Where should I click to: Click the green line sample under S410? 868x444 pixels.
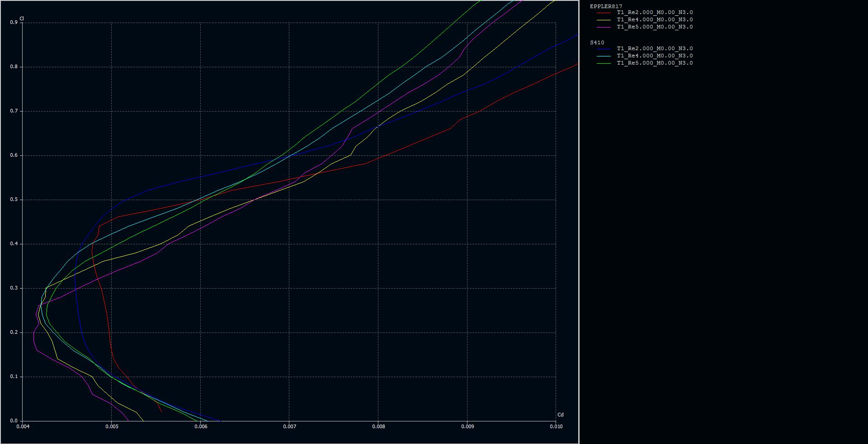604,63
